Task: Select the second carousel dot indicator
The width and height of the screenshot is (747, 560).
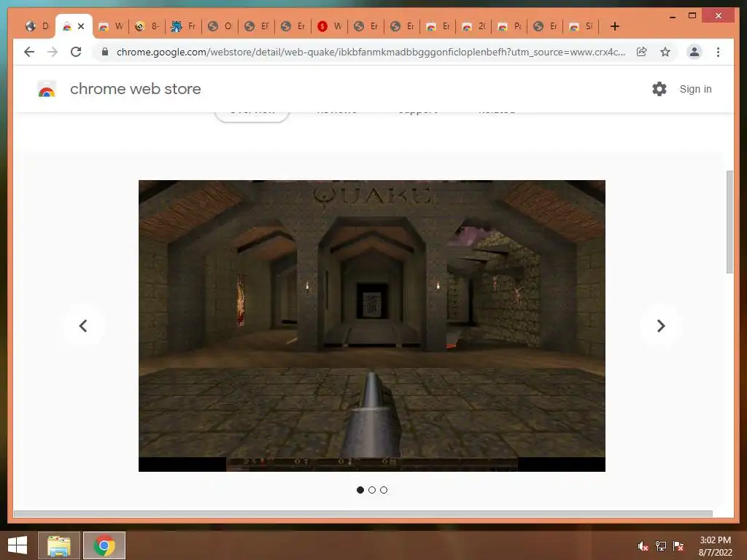Action: (372, 489)
